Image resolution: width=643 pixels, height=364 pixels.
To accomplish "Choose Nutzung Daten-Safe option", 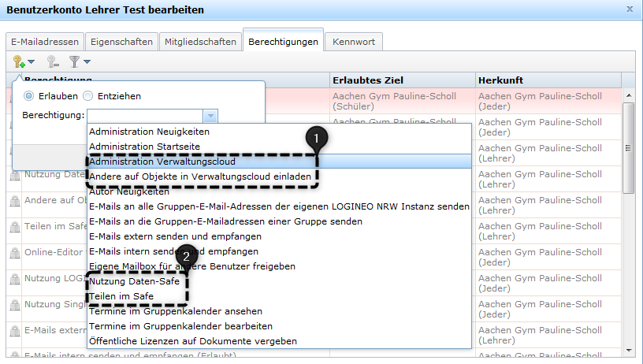I will pos(279,281).
